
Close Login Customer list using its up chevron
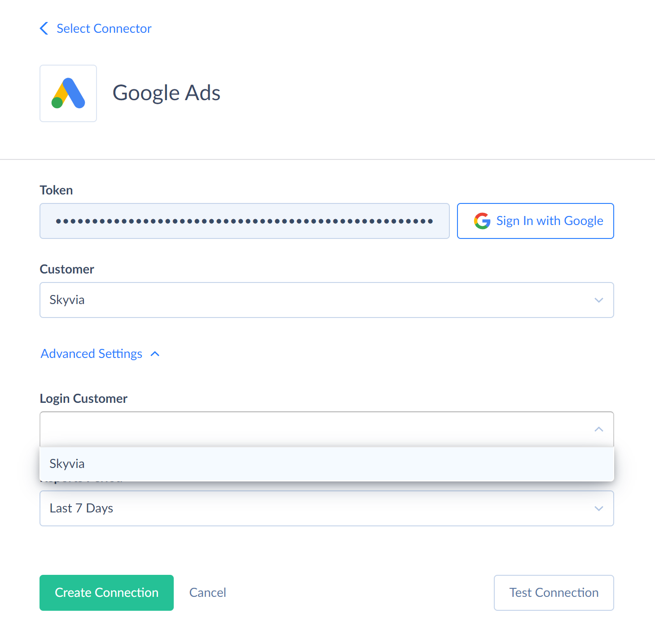[598, 429]
